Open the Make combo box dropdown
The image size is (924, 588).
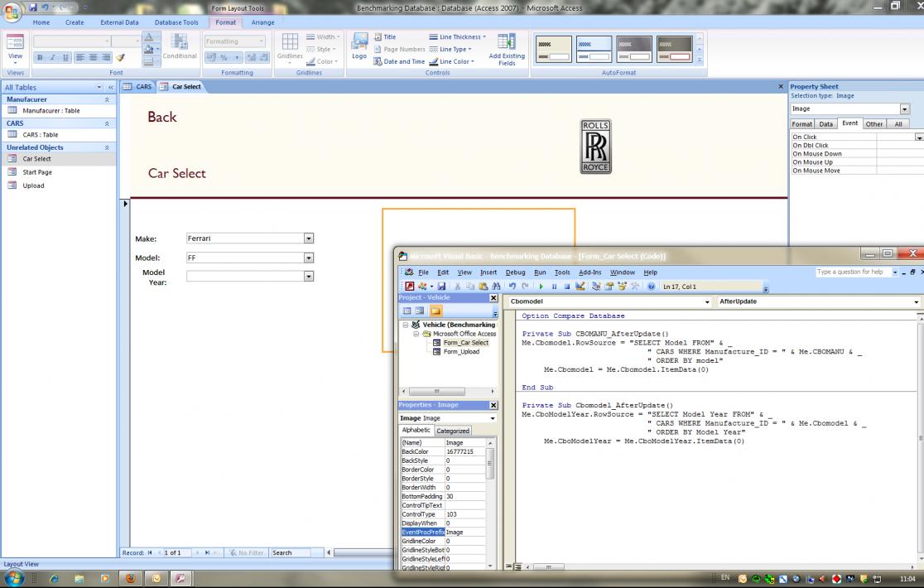(308, 239)
